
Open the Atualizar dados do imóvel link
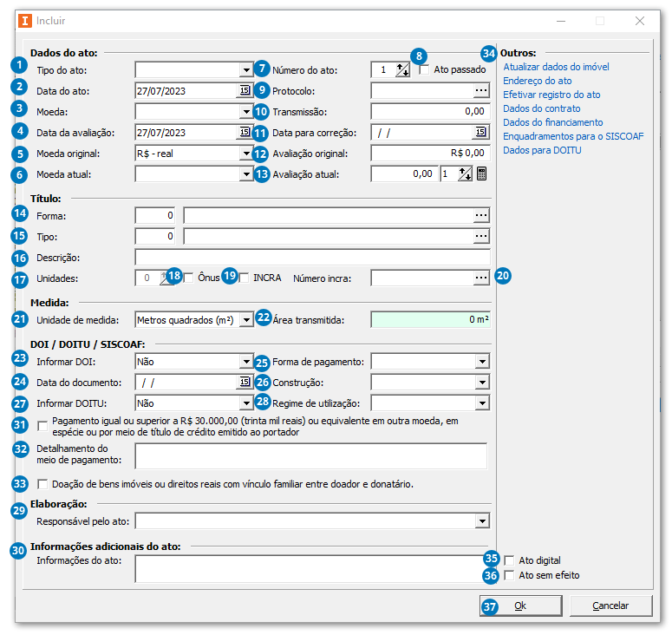556,67
